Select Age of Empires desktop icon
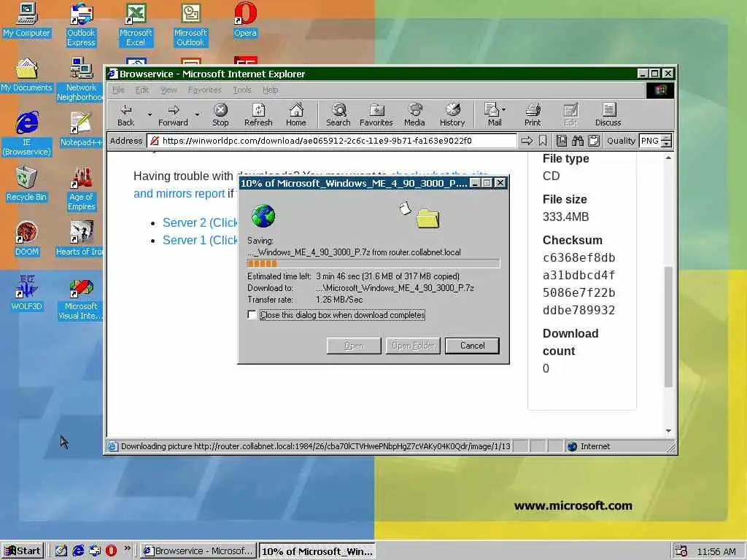 [81, 189]
